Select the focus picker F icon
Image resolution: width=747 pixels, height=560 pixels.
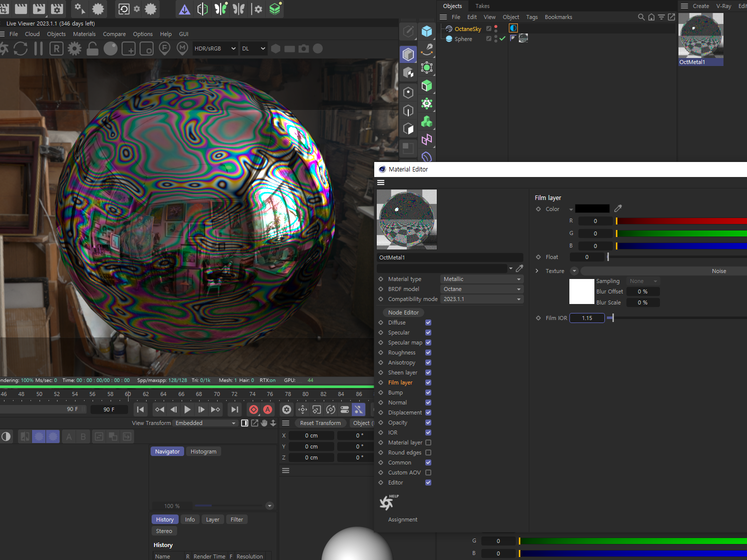164,48
